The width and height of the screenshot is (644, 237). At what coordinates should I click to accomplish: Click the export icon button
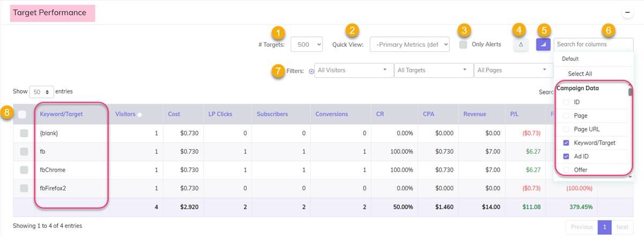pyautogui.click(x=521, y=44)
